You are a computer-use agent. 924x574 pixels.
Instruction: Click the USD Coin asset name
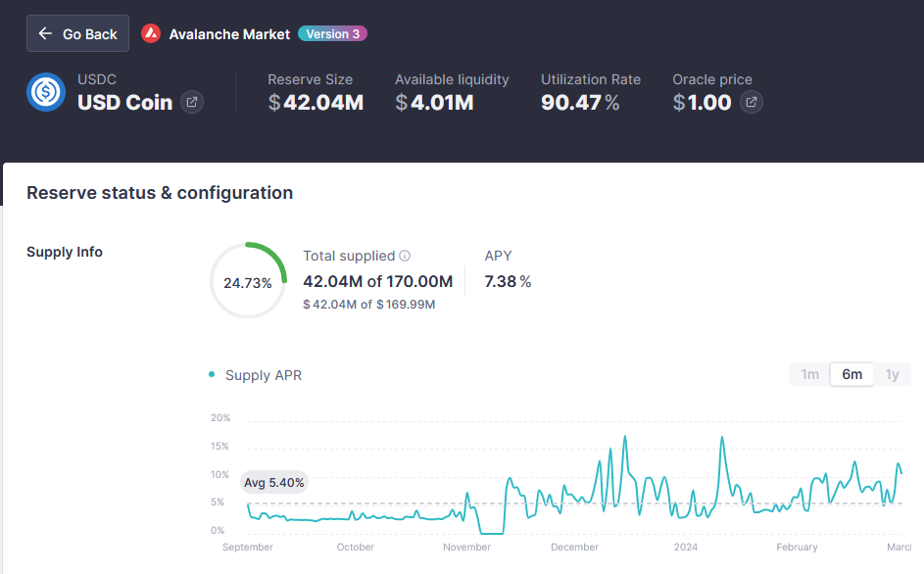click(124, 103)
